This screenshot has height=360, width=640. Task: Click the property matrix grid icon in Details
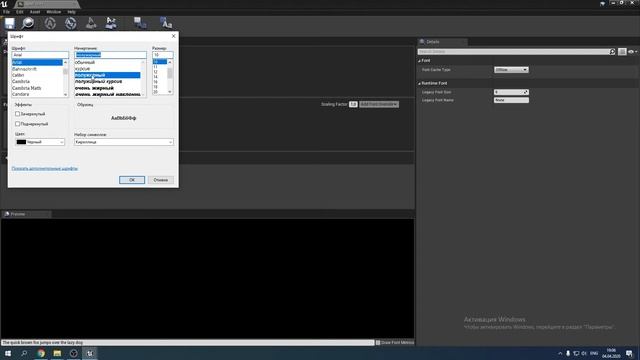(x=622, y=52)
